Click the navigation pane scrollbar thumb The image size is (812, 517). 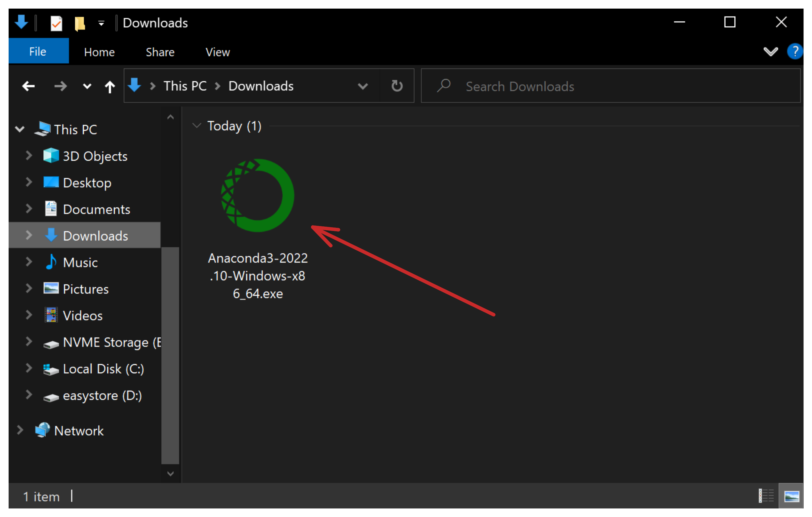(170, 355)
